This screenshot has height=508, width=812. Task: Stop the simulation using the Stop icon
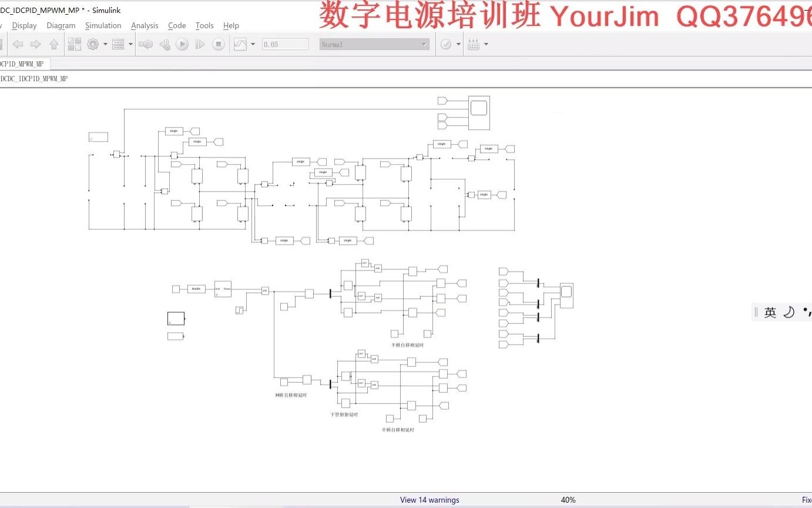[x=219, y=44]
